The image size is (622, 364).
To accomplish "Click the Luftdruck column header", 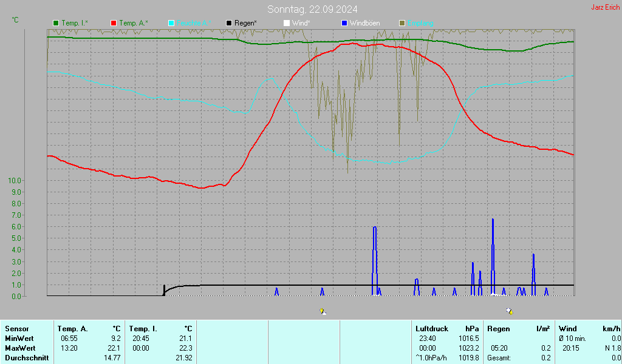I will [x=431, y=329].
